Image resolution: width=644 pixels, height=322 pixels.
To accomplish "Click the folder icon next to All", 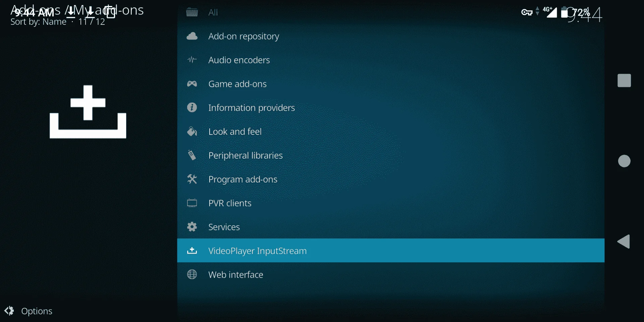I will pos(192,12).
